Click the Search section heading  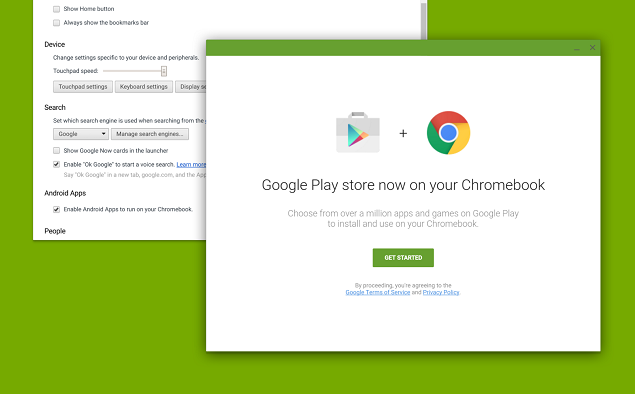[55, 107]
